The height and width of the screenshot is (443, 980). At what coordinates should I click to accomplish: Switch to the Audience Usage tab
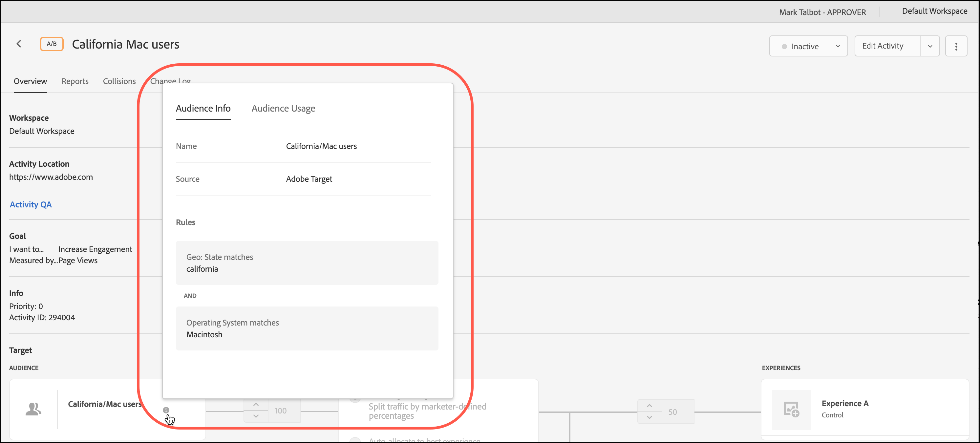[283, 108]
